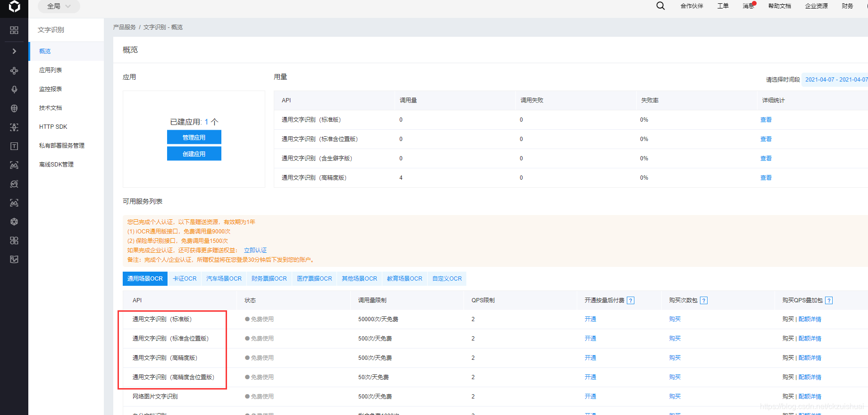Screen dimensions: 868x415
Task: Click the cloud logo in top-left corner
Action: pos(14,7)
